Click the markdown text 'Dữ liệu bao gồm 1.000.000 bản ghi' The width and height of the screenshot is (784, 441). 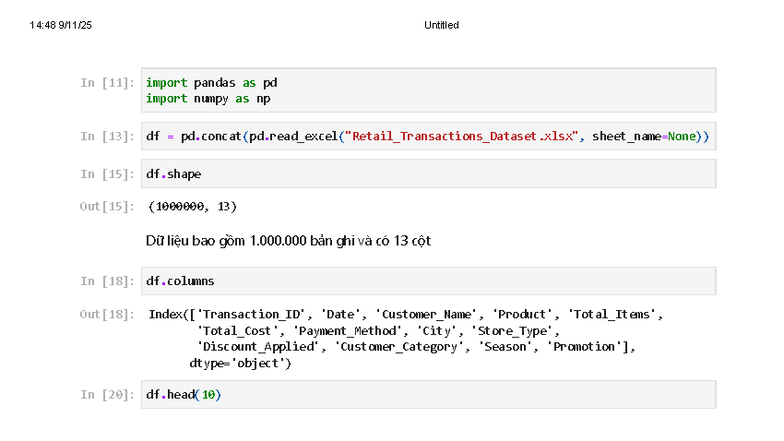(x=250, y=241)
